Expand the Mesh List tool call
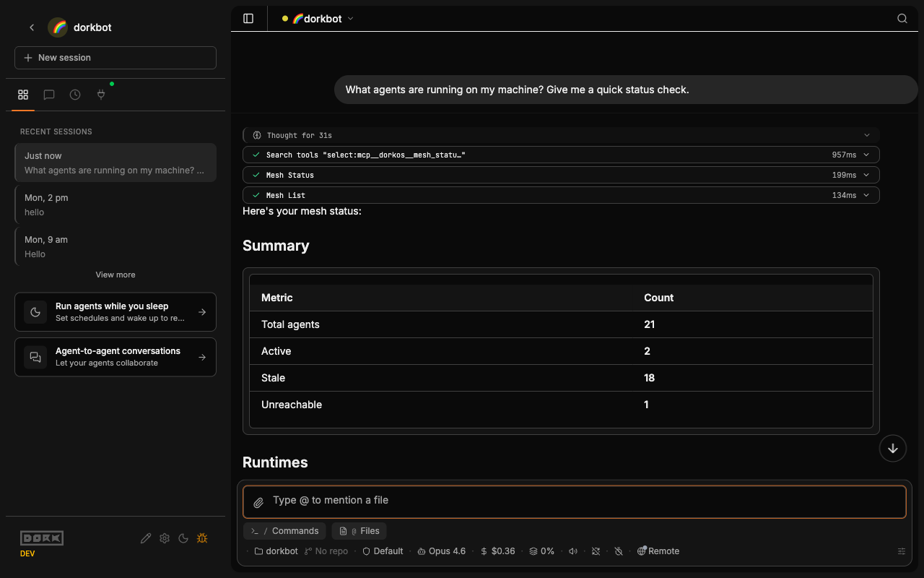Image resolution: width=924 pixels, height=578 pixels. pyautogui.click(x=561, y=195)
